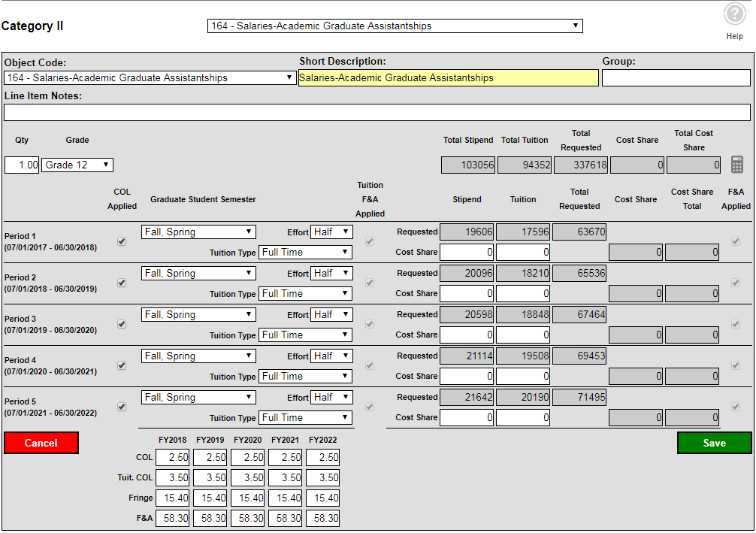The width and height of the screenshot is (756, 533).
Task: Select the Qty input field
Action: point(21,165)
